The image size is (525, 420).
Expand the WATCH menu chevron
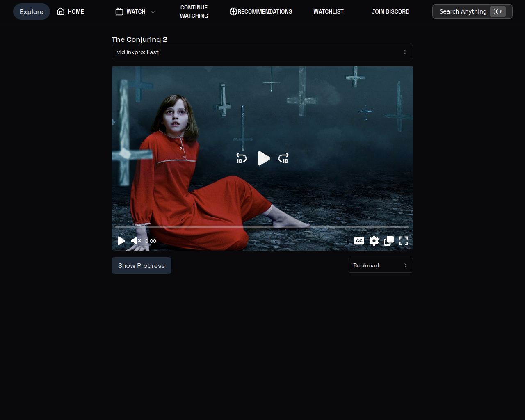click(x=153, y=12)
